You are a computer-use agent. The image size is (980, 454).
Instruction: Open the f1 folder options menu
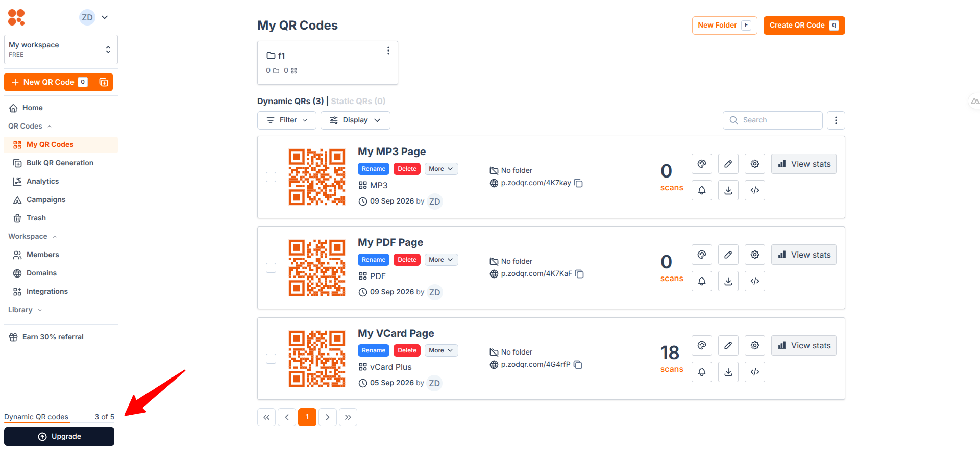388,51
